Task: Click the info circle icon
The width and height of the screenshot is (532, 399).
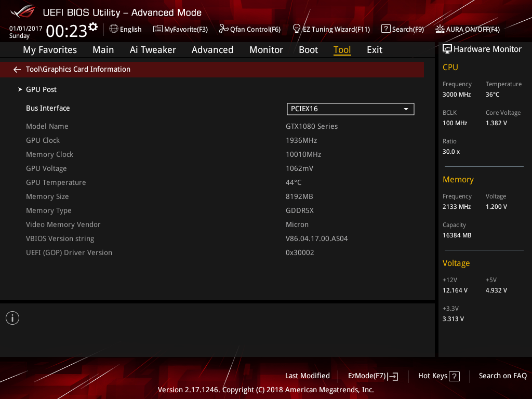Action: click(12, 318)
